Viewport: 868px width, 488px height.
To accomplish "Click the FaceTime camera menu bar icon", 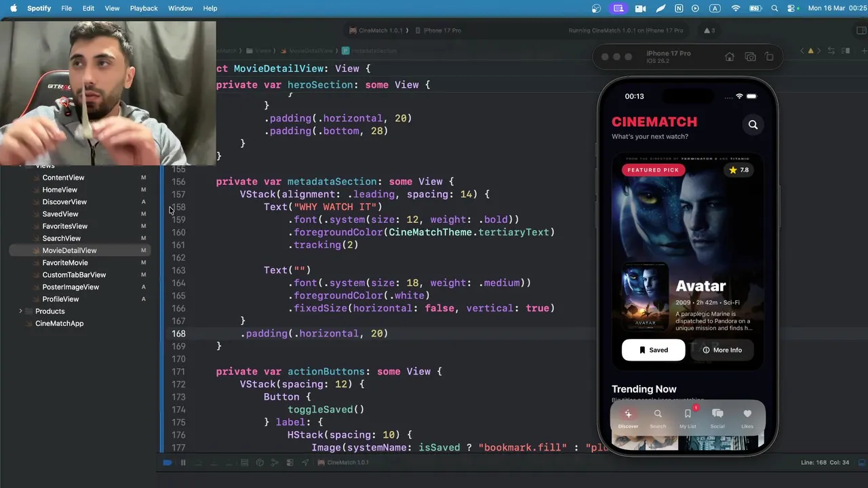I will pyautogui.click(x=640, y=8).
